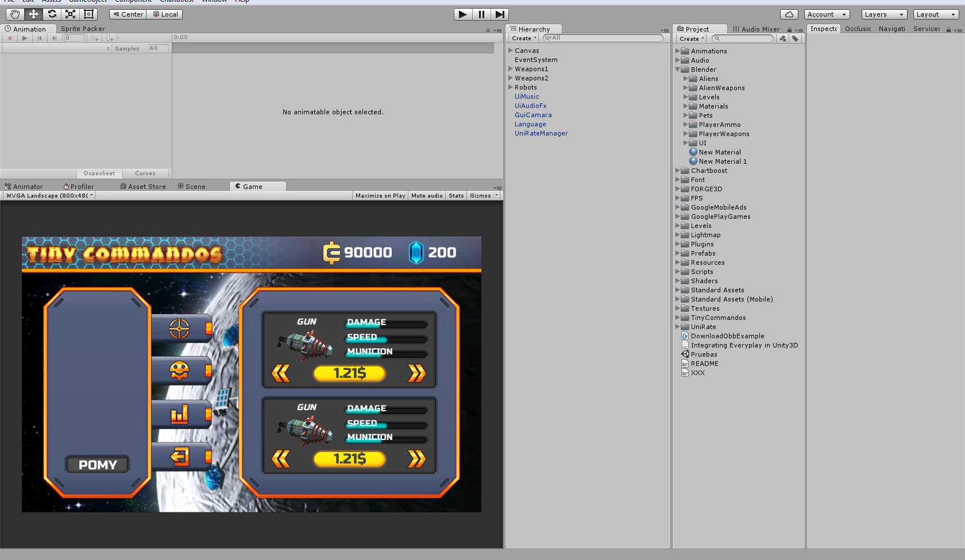Open the Cloud services icon
The image size is (965, 560).
pyautogui.click(x=789, y=14)
